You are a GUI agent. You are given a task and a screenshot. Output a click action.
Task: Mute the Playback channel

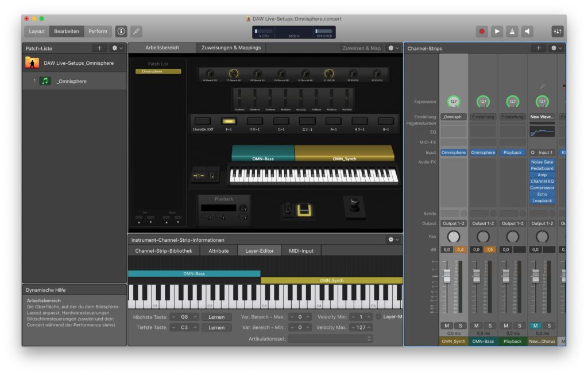[506, 326]
